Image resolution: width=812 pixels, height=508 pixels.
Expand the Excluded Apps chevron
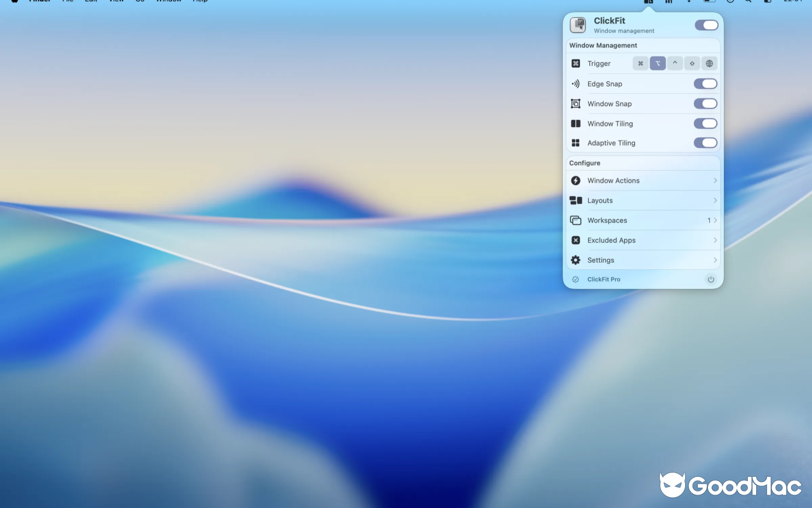tap(715, 241)
